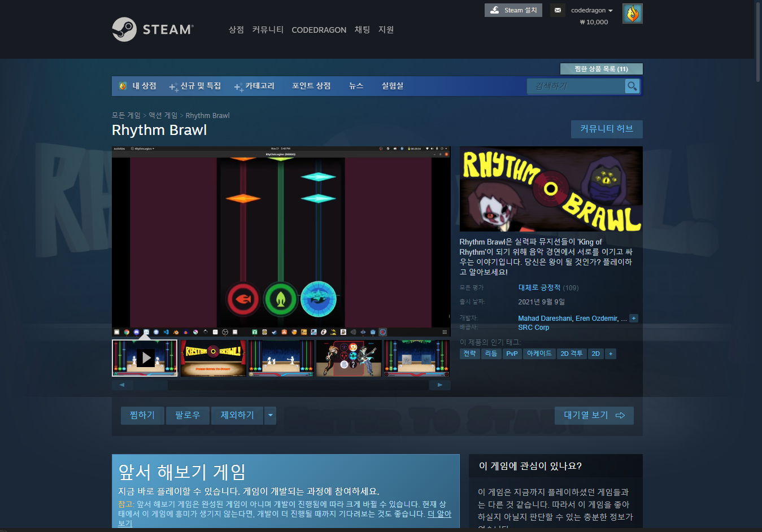The image size is (762, 532).
Task: Open the 찜한 상품 목록 (11) button
Action: 601,69
